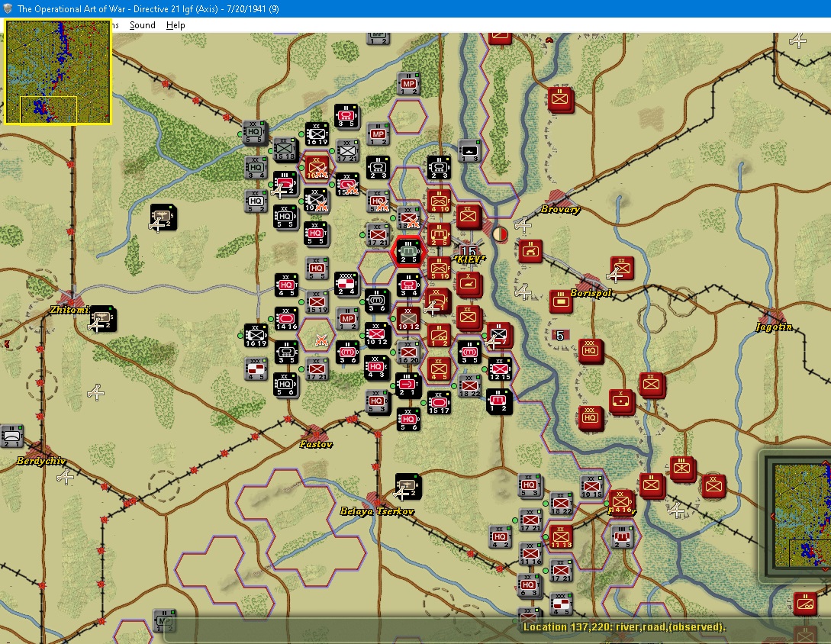Viewport: 831px width, 644px height.
Task: Select the motorized division marked 14-16
Action: click(x=286, y=319)
